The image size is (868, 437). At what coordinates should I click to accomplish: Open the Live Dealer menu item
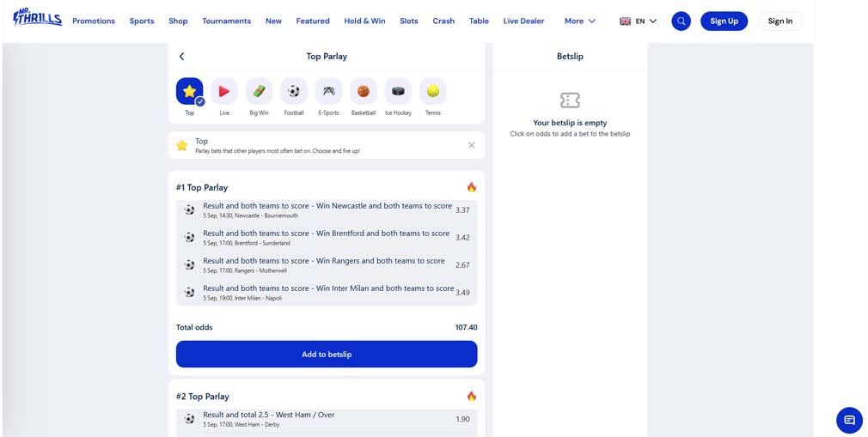tap(523, 21)
